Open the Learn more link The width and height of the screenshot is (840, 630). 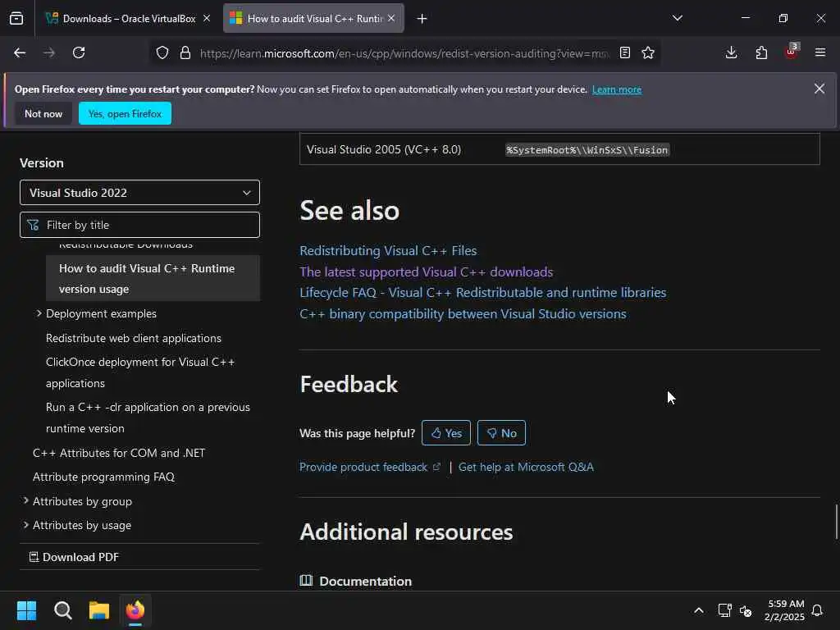[x=617, y=89]
